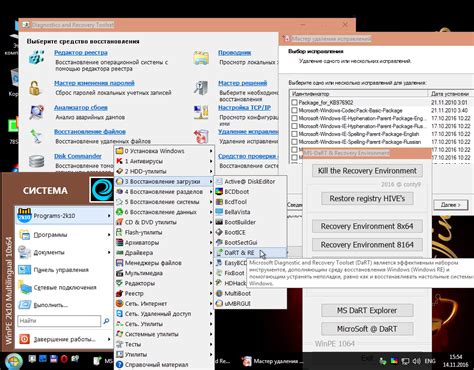Viewport: 474px width, 370px height.
Task: Click the Registry Editor cube icon in DaRT
Action: [36, 57]
